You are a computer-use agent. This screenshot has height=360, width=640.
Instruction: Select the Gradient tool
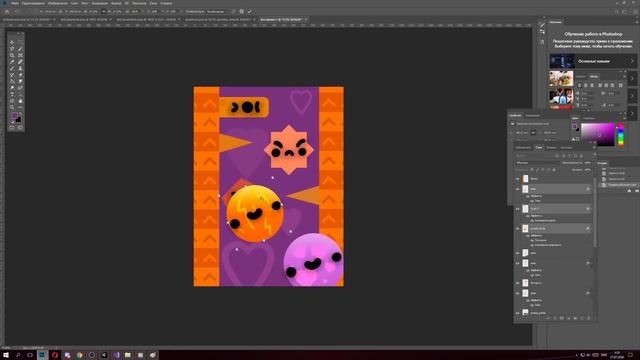tap(12, 81)
